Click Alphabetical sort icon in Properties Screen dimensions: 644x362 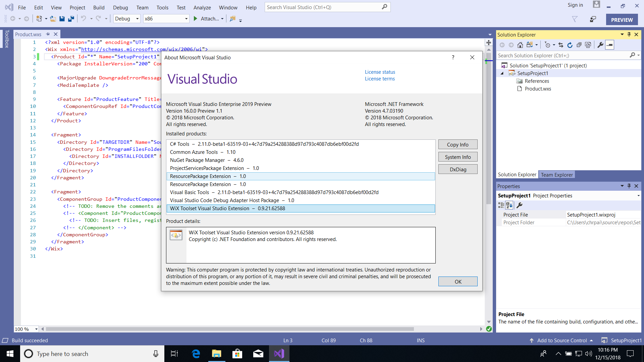coord(509,205)
